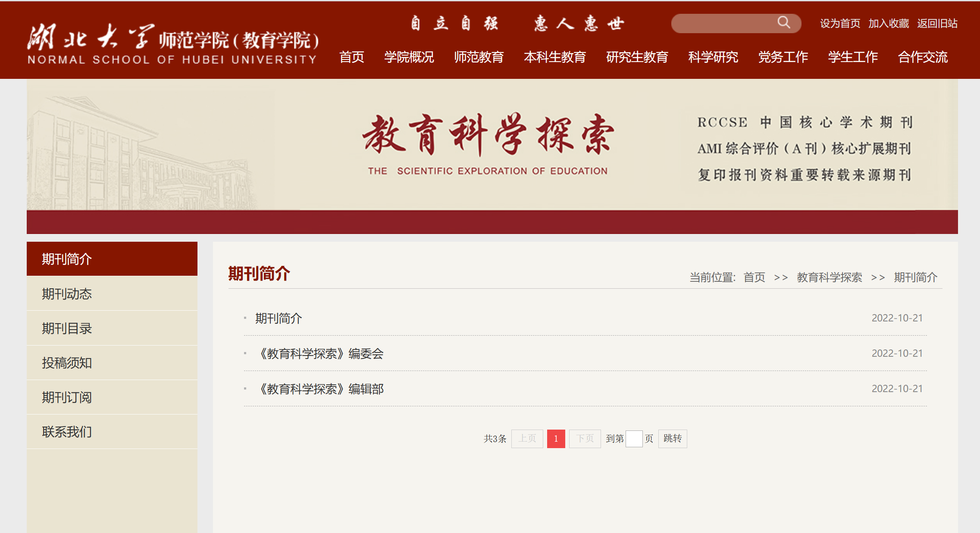Open 《教育科学探索》编辑部 article
Screen dimensions: 980x533
click(x=319, y=389)
